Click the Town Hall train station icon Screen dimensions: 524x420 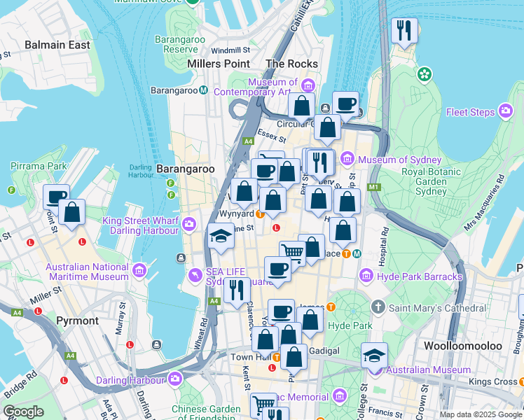click(277, 357)
